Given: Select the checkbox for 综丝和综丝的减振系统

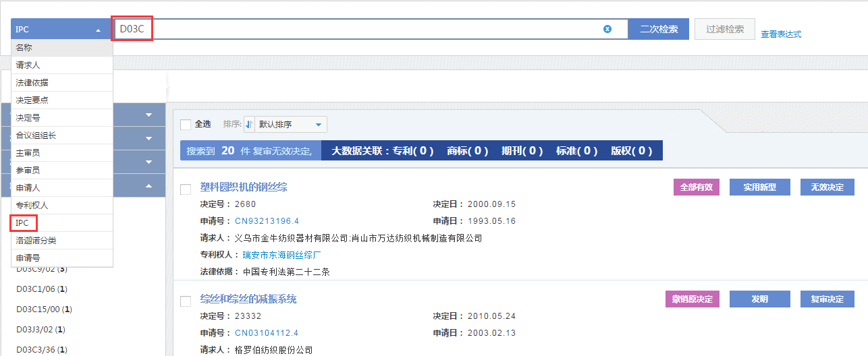Looking at the screenshot, I should pos(186,301).
